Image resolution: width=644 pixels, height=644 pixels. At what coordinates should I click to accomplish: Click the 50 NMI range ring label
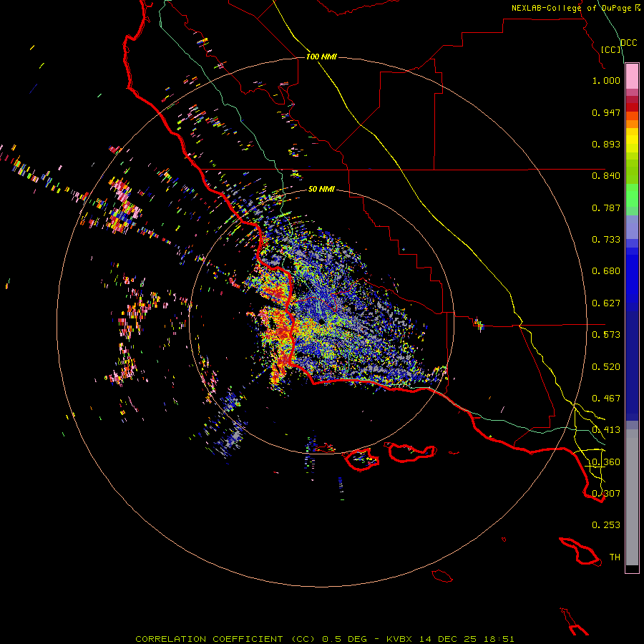[x=321, y=189]
